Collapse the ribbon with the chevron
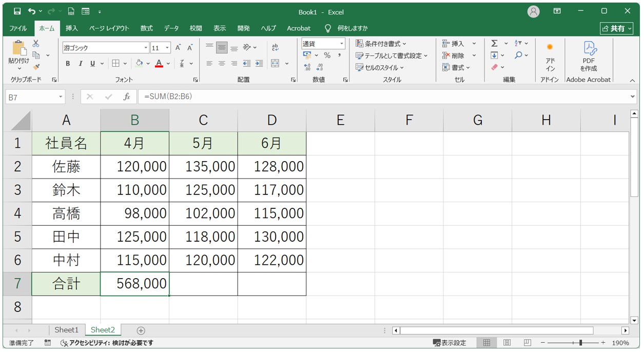 (x=632, y=80)
